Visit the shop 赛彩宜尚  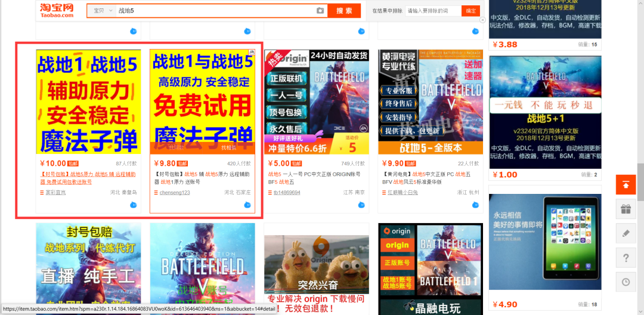click(55, 193)
